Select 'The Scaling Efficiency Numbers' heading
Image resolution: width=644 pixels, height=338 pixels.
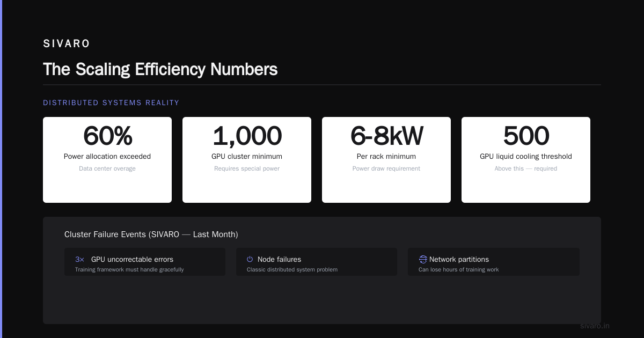pos(160,69)
